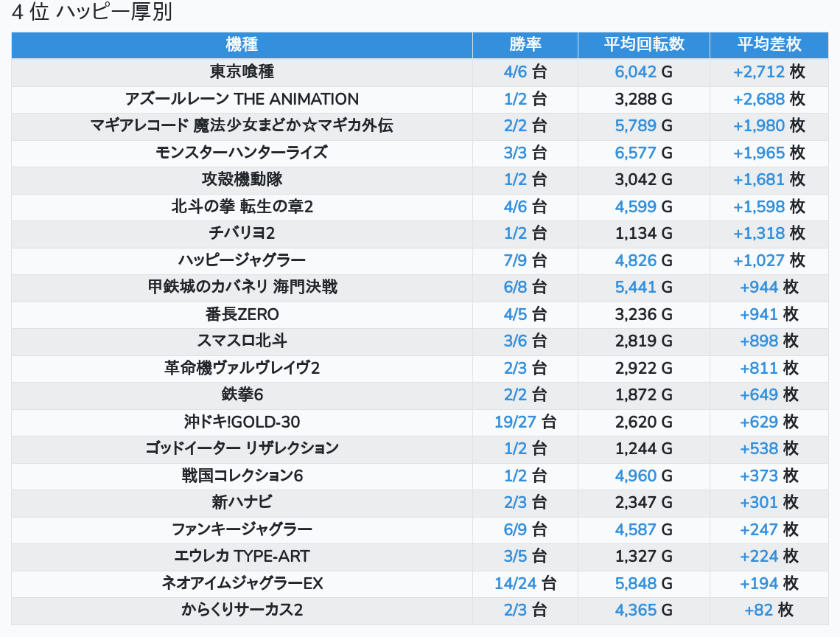Screen dimensions: 840x637
Task: Click the 19/27 台 win rate cell
Action: pyautogui.click(x=525, y=422)
